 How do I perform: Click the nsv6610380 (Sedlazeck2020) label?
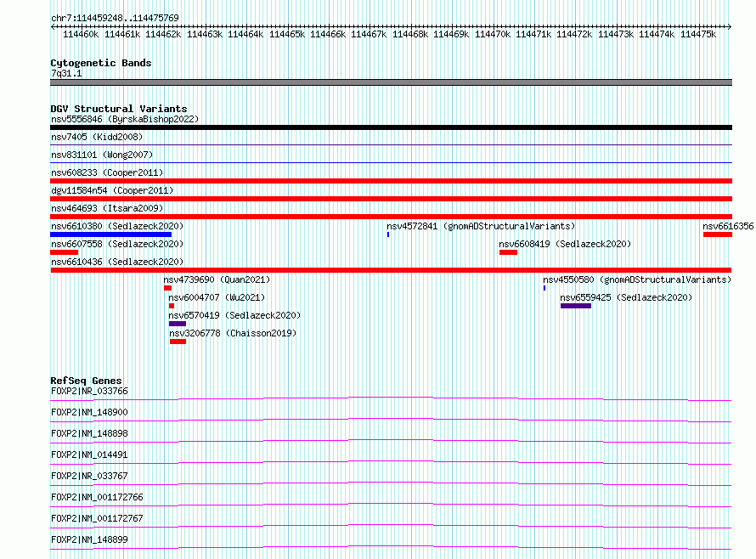pos(117,226)
